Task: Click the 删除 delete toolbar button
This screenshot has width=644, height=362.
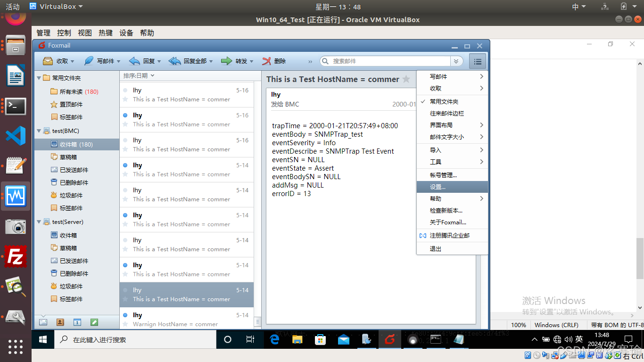Action: pos(274,61)
